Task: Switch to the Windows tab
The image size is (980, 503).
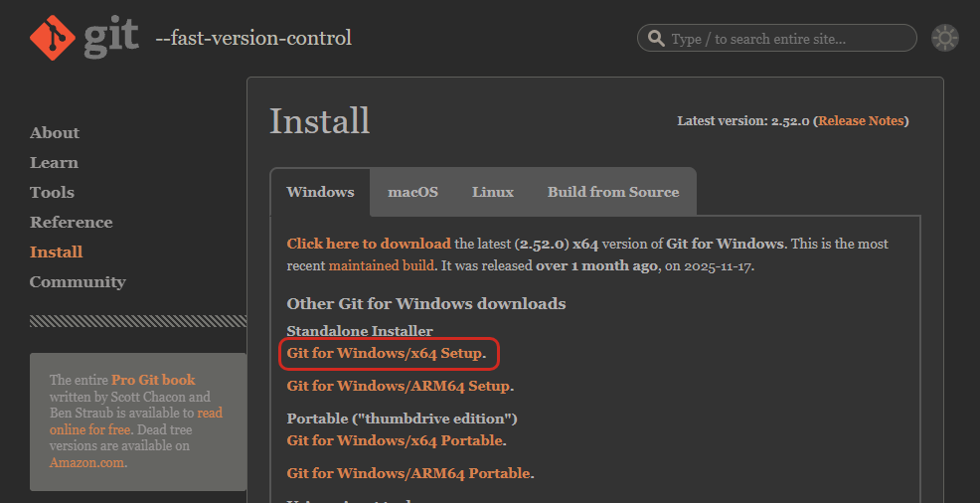Action: pyautogui.click(x=320, y=192)
